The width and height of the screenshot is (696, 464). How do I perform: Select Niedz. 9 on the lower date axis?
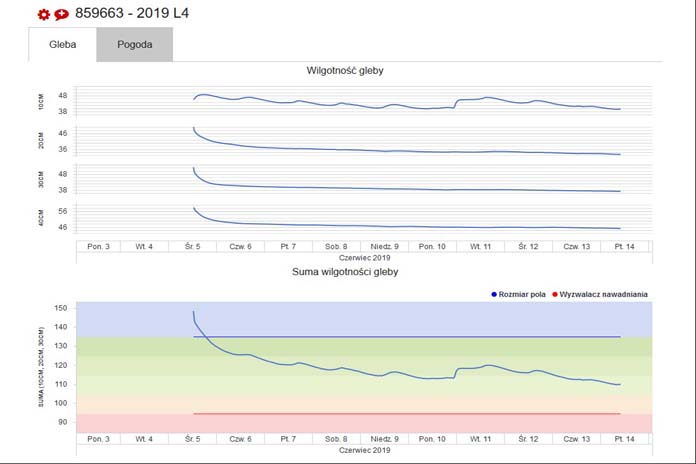pyautogui.click(x=384, y=439)
